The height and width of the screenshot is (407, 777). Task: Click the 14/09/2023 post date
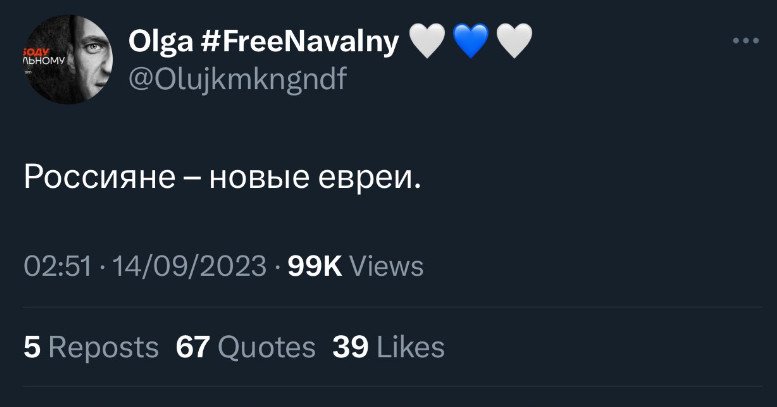point(190,267)
